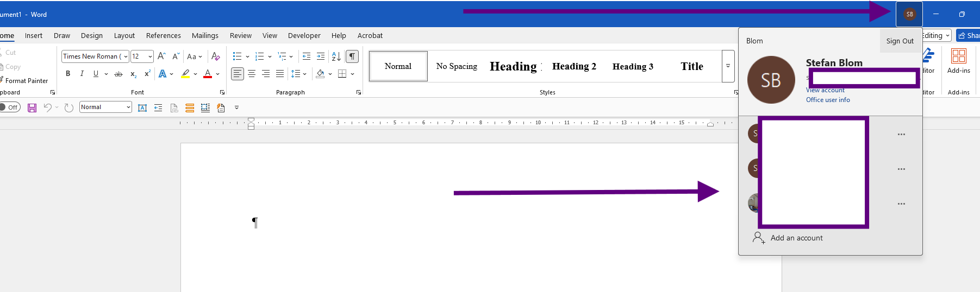Viewport: 980px width, 292px height.
Task: Switch to the Developer tab
Action: [x=304, y=36]
